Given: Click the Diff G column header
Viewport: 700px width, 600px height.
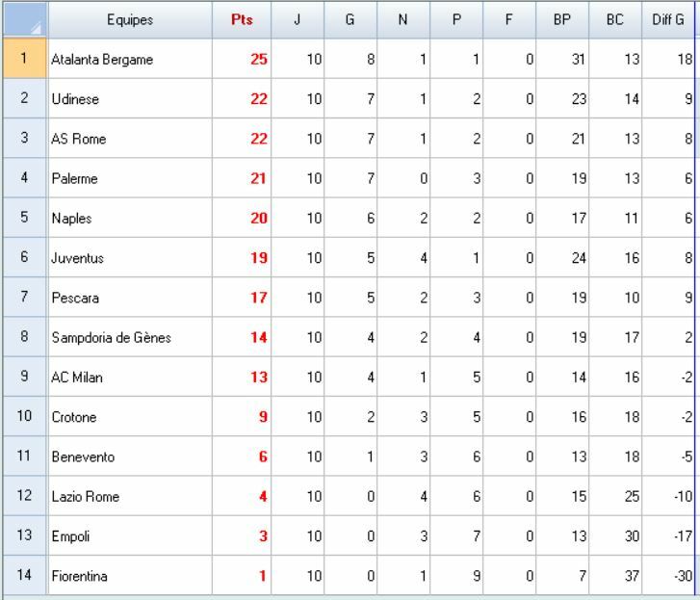Looking at the screenshot, I should tap(667, 20).
